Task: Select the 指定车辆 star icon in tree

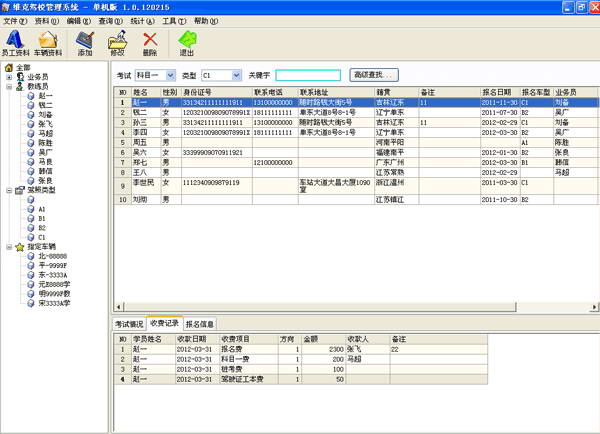Action: [x=20, y=247]
